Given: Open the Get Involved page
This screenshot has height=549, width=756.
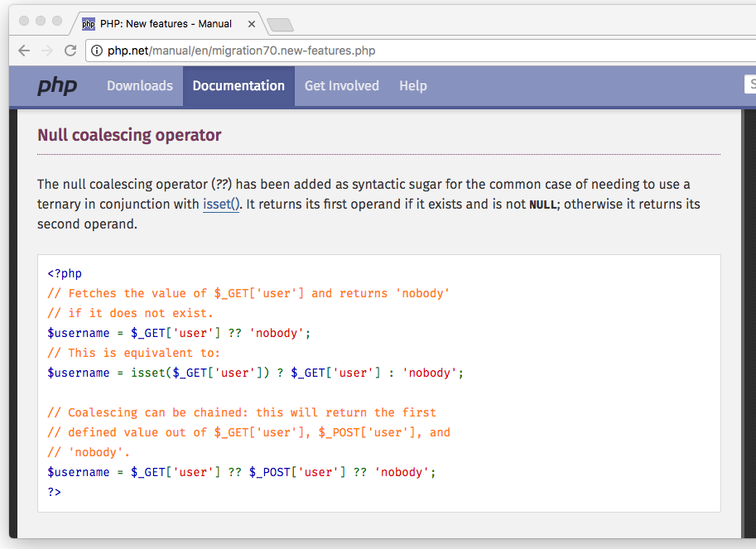Looking at the screenshot, I should pyautogui.click(x=341, y=86).
